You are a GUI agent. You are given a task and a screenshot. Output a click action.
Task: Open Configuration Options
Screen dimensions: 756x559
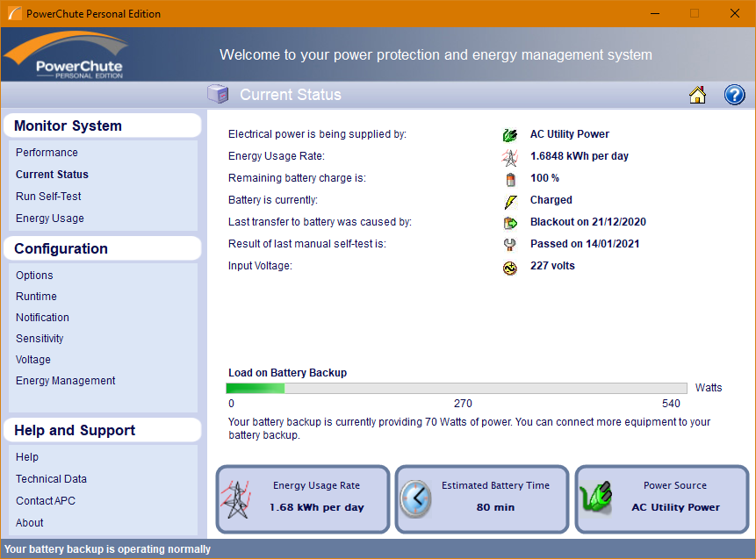[34, 276]
